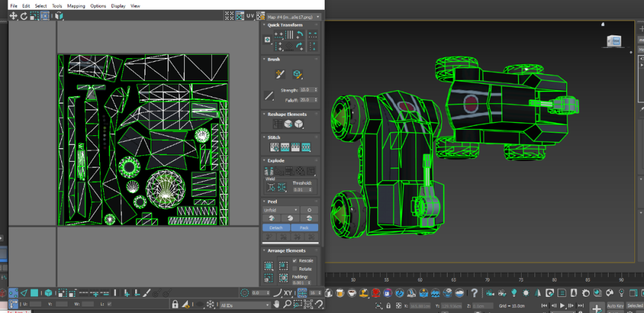Click the Detach button in Peel panel
Screen dimensions: 644x313
[276, 227]
